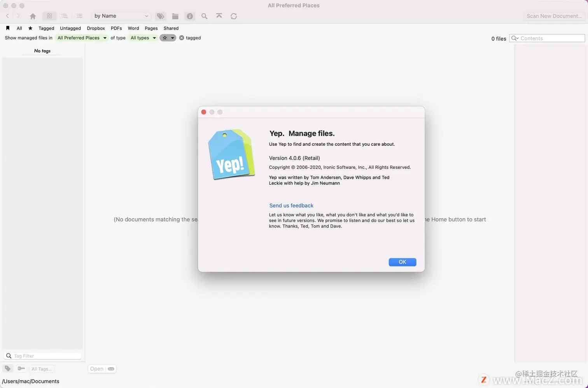The height and width of the screenshot is (388, 588).
Task: Click OK in the about dialog
Action: (x=402, y=262)
